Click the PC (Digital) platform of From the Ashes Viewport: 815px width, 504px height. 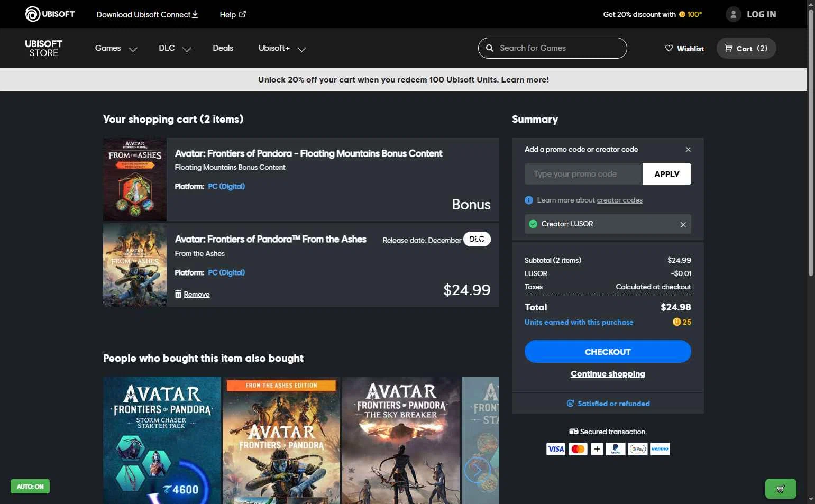tap(226, 272)
